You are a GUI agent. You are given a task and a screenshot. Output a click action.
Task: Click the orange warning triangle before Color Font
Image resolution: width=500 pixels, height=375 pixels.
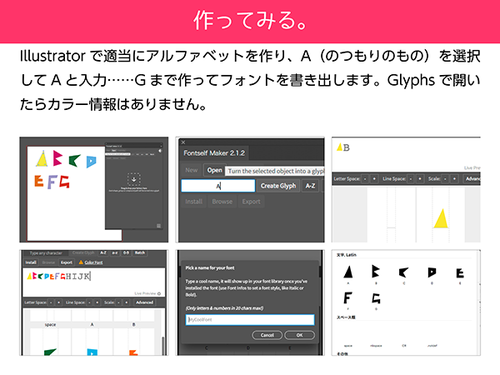[81, 262]
